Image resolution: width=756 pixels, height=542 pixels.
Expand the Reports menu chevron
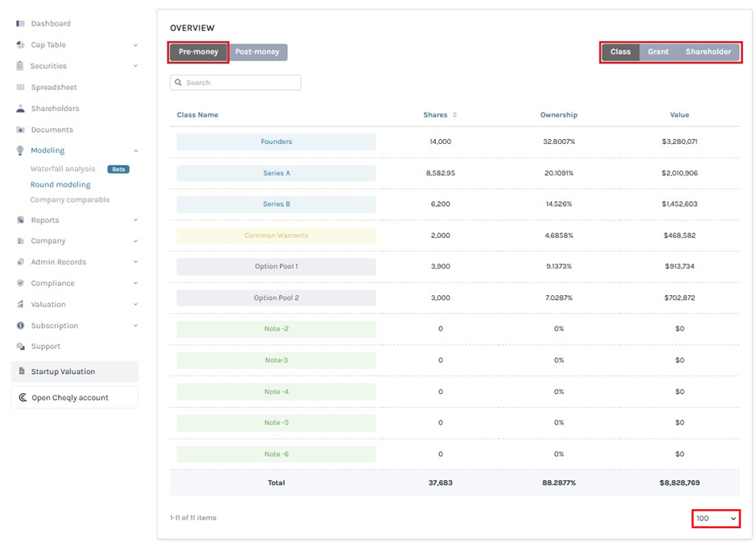click(x=135, y=220)
